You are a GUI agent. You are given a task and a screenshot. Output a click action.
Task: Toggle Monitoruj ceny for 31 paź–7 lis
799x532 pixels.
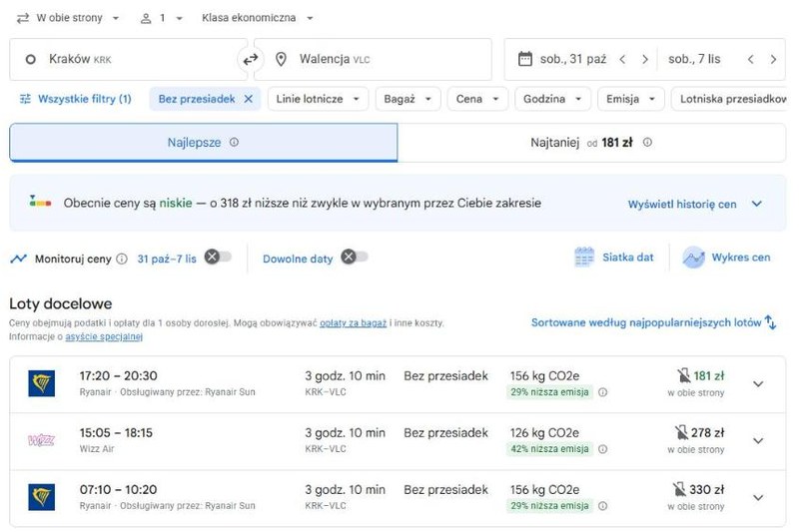click(x=218, y=258)
